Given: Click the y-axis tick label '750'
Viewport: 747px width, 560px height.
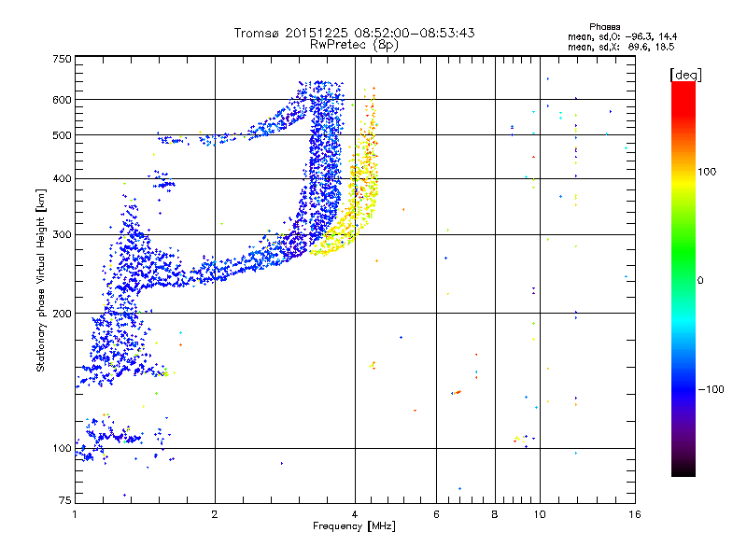Looking at the screenshot, I should click(62, 59).
